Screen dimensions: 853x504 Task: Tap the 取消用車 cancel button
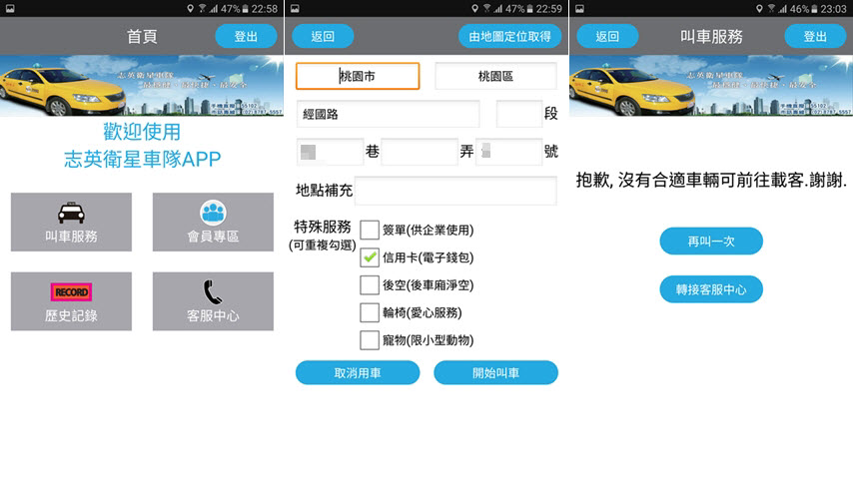pos(358,373)
